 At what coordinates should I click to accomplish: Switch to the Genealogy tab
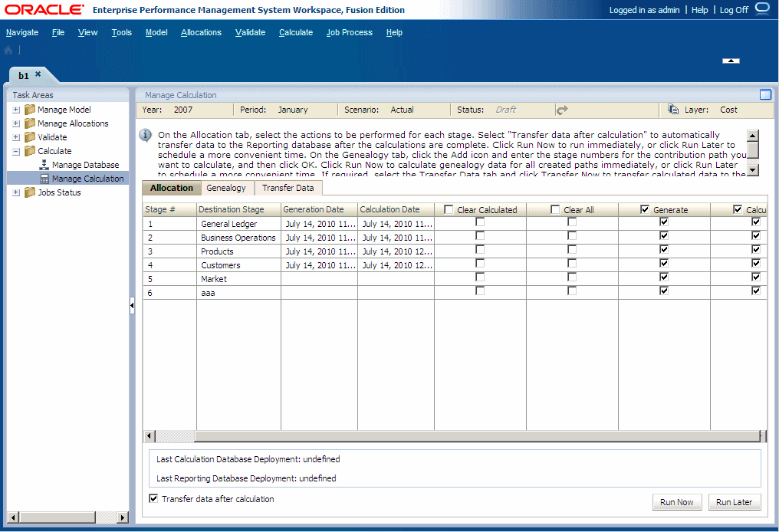point(226,187)
